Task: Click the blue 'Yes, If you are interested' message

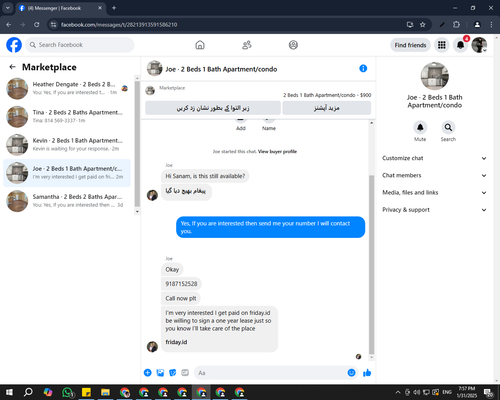Action: coord(270,227)
